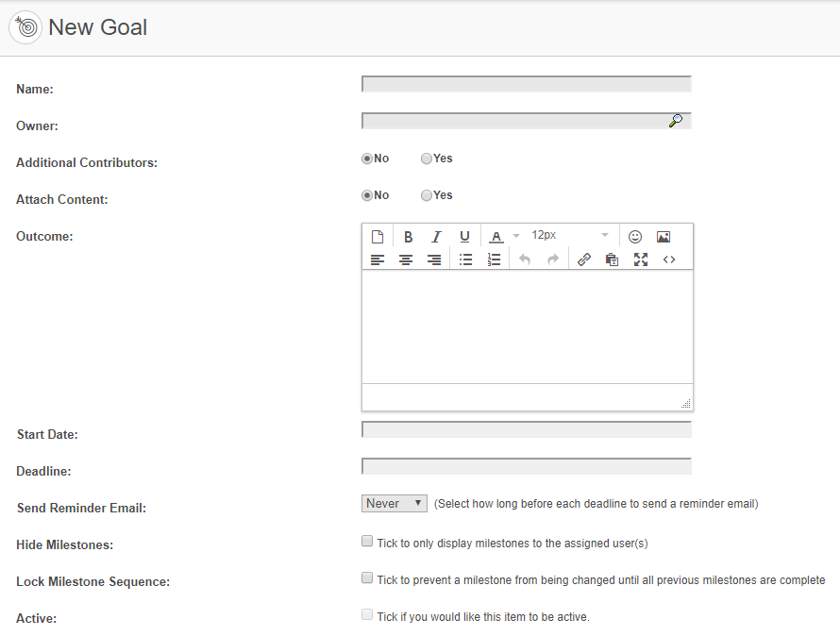Insert an emoticon via smiley icon
This screenshot has height=636, width=840.
click(x=635, y=236)
